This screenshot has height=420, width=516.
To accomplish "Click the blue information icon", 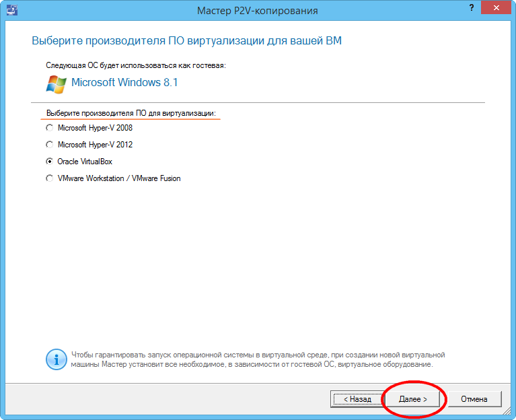I will (57, 359).
